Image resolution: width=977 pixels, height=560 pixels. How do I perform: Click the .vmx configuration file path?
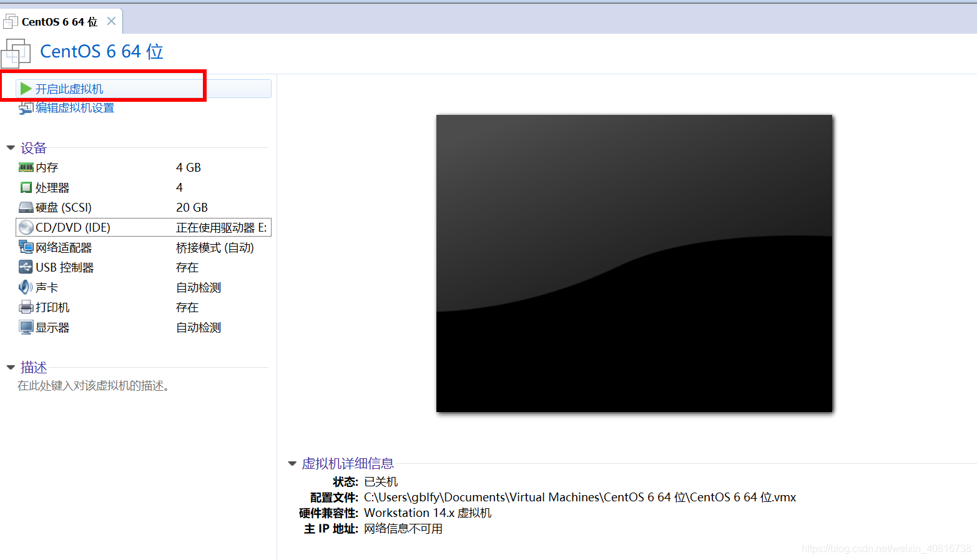(x=580, y=497)
